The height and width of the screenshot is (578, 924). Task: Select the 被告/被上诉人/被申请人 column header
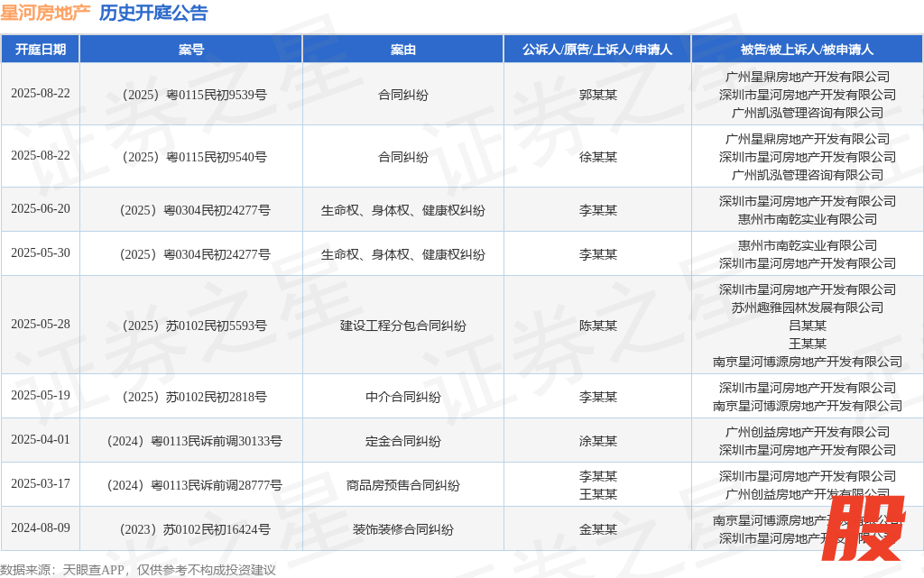pos(807,50)
